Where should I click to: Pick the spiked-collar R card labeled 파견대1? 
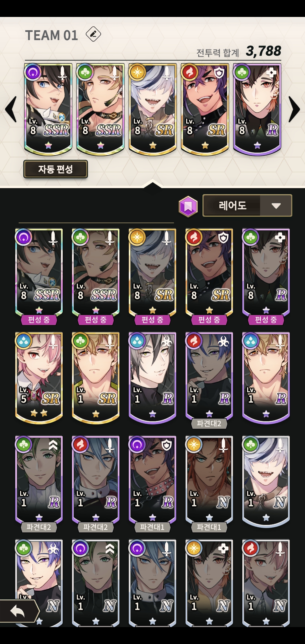[152, 484]
